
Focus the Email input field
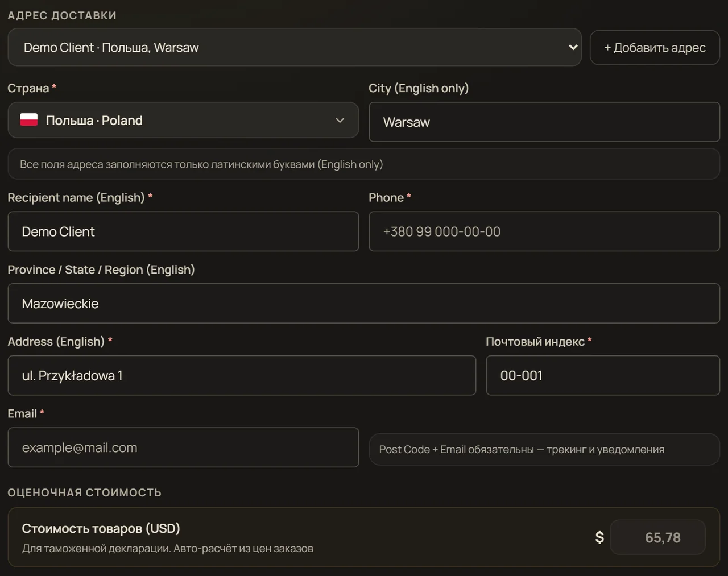183,447
